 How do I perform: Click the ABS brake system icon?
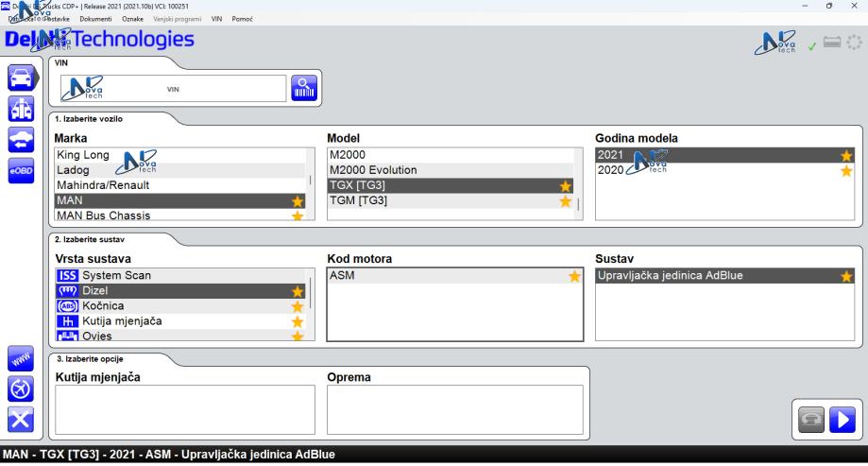68,306
